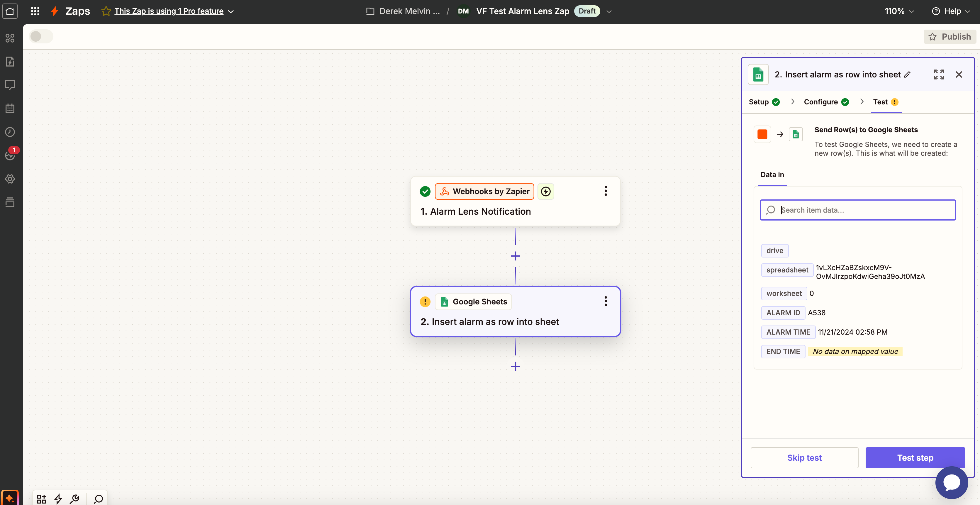Expand the step panel to full screen
Screen dimensions: 980x505
pyautogui.click(x=939, y=74)
